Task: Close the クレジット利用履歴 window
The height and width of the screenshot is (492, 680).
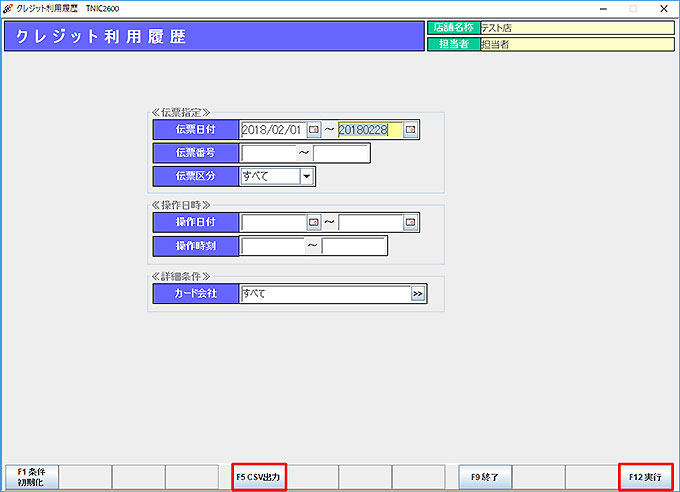Action: coord(664,9)
